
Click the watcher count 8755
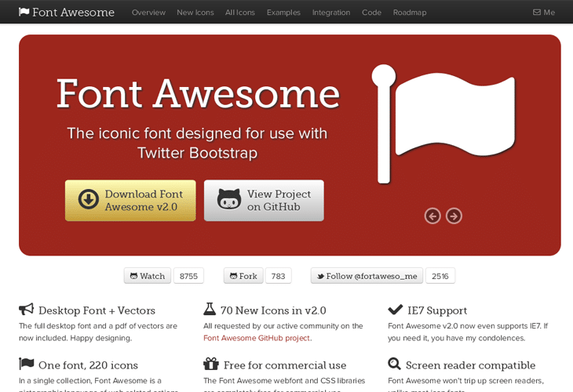[188, 276]
